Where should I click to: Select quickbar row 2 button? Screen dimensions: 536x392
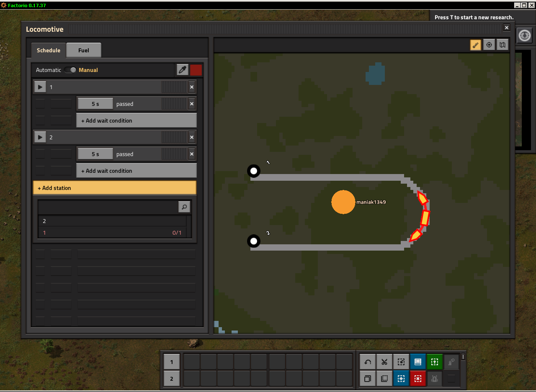(x=172, y=379)
